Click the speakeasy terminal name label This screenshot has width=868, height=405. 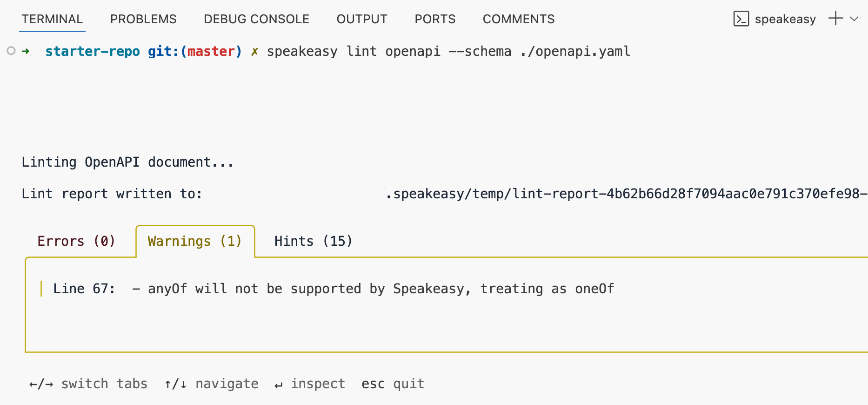(x=785, y=19)
